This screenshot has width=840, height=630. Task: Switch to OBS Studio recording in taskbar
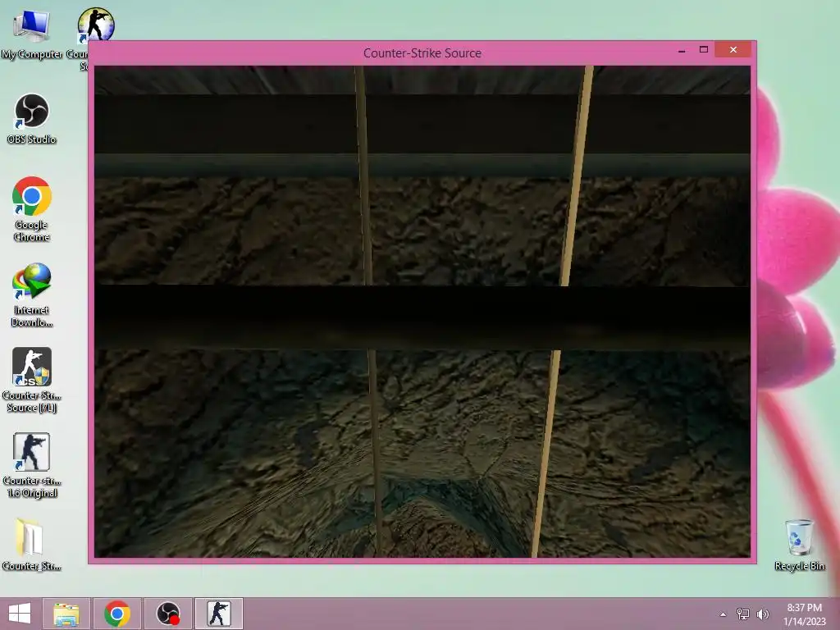pyautogui.click(x=168, y=614)
